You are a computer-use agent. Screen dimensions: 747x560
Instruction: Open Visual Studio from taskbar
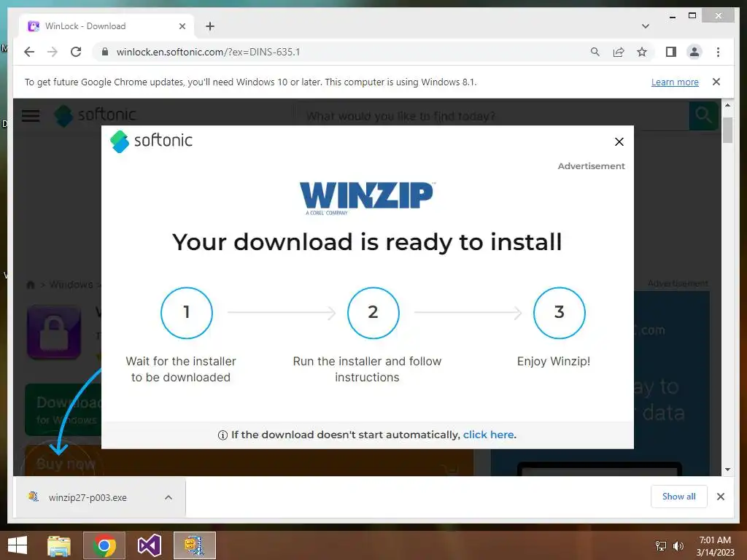[149, 545]
